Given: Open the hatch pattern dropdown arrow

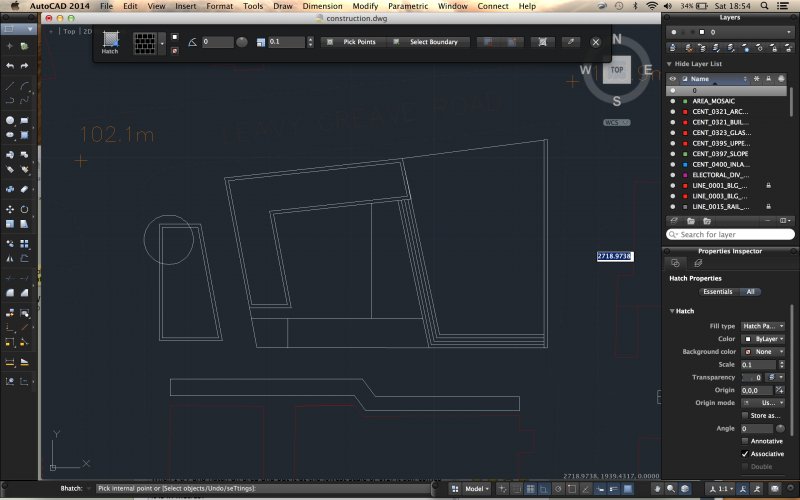Looking at the screenshot, I should (x=162, y=43).
